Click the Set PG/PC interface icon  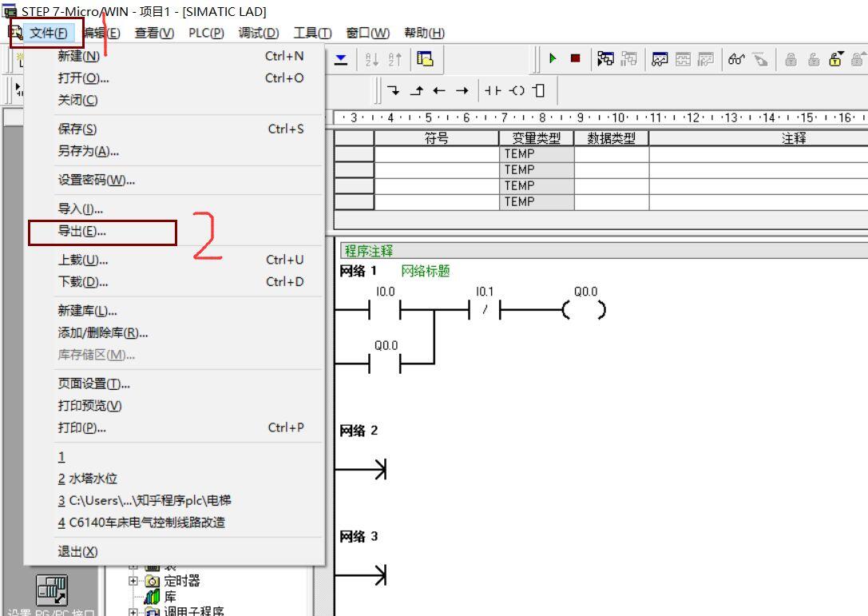51,590
